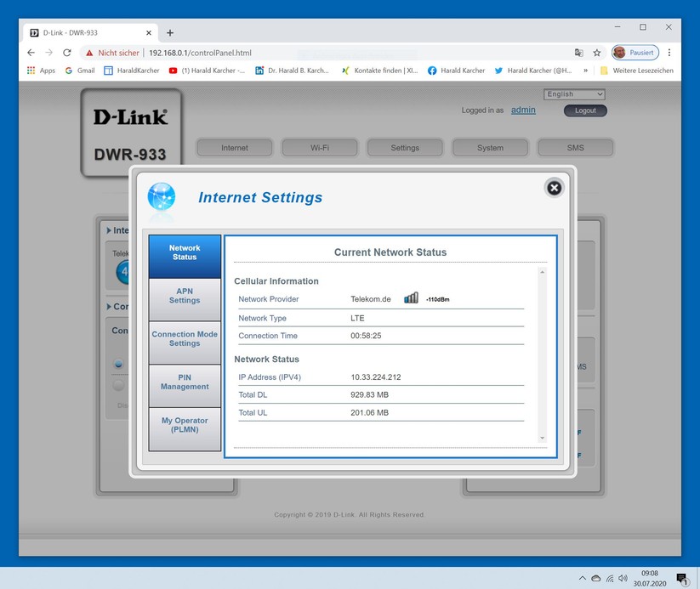Open Chrome three-dot menu
The image size is (700, 589).
point(669,53)
